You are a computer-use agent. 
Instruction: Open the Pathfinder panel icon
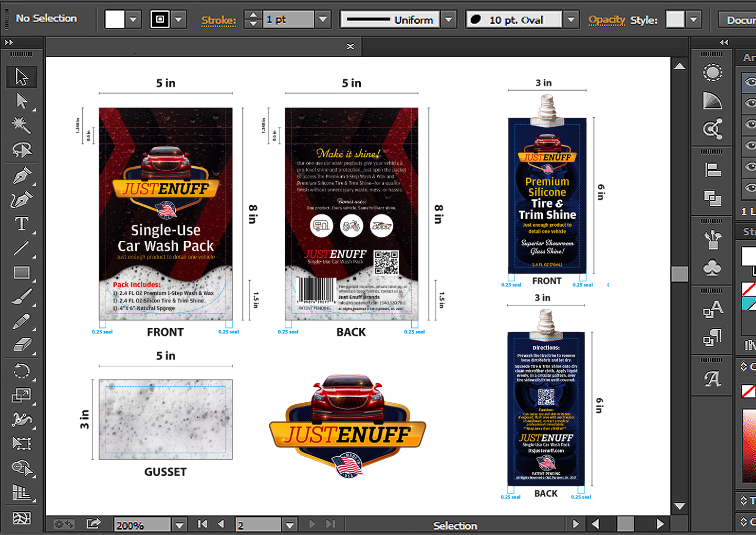713,198
